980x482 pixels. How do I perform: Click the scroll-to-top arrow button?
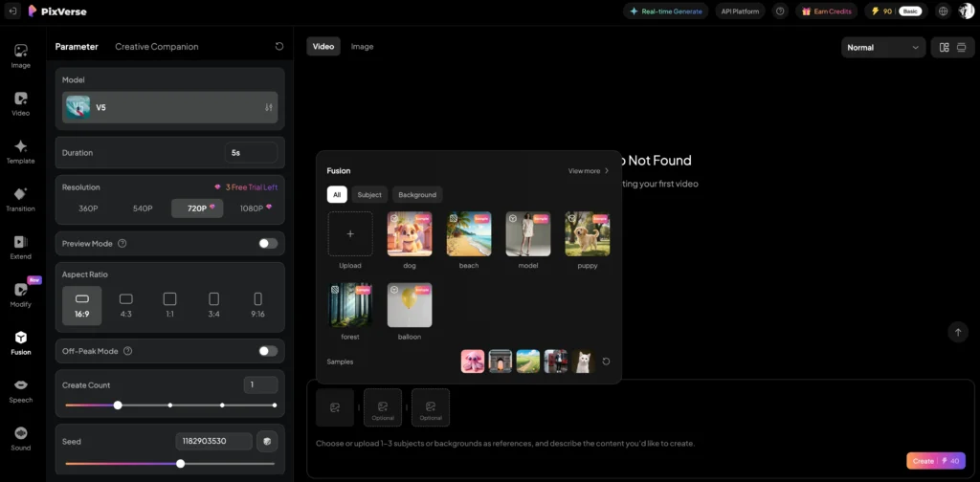957,332
